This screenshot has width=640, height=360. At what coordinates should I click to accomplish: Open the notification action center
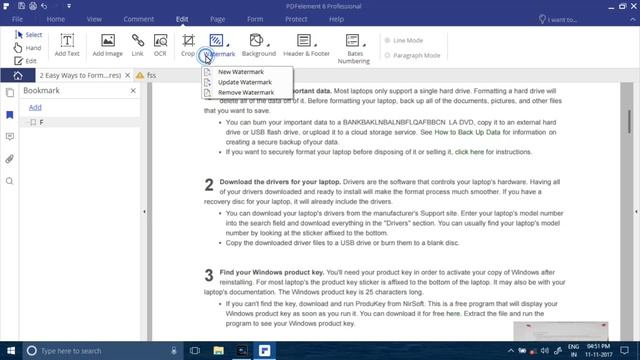pyautogui.click(x=624, y=351)
